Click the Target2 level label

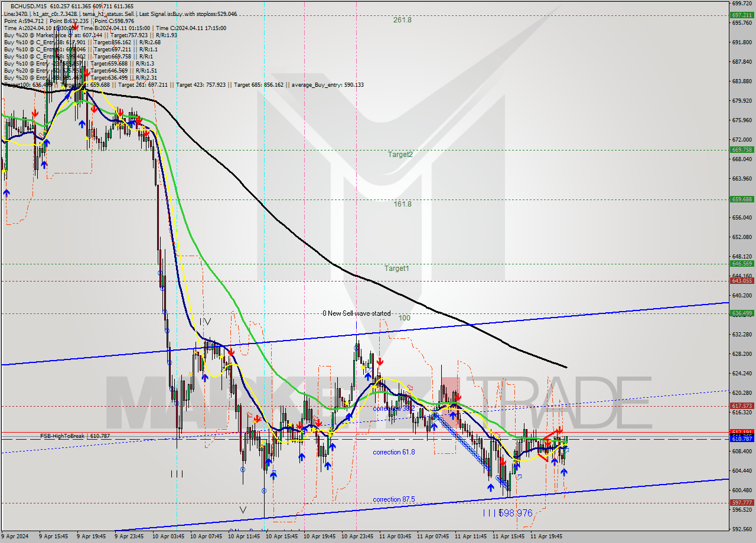pyautogui.click(x=400, y=154)
